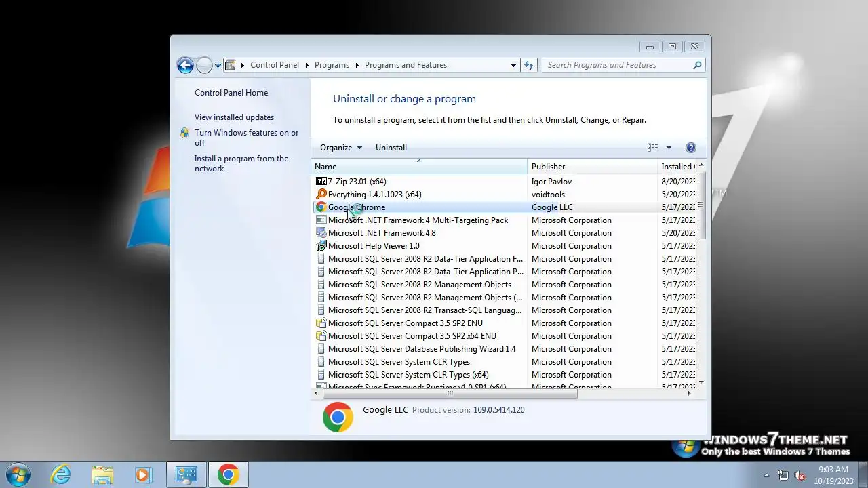This screenshot has width=868, height=488.
Task: Show hidden system tray icons arrow
Action: coord(767,475)
